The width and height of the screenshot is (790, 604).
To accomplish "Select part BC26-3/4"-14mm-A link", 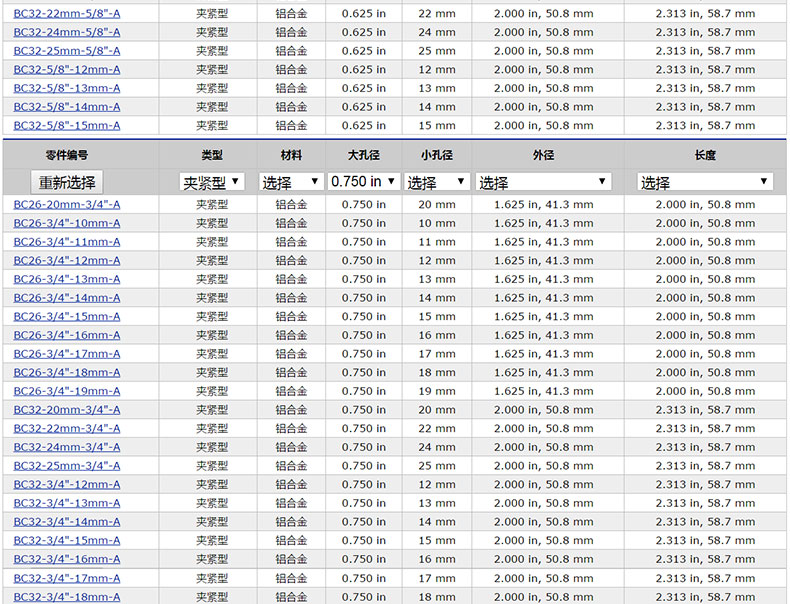I will pyautogui.click(x=67, y=298).
